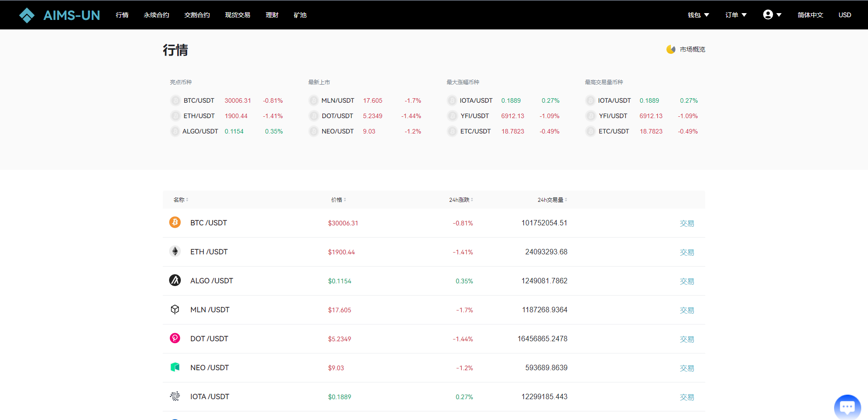
Task: Sort the table by 价格 column
Action: tap(338, 200)
